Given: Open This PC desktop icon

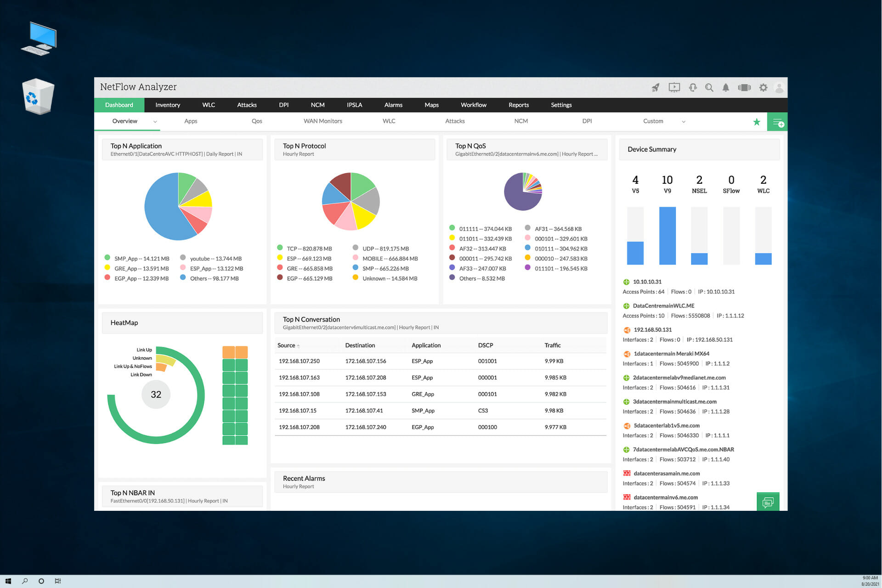Looking at the screenshot, I should coord(39,38).
